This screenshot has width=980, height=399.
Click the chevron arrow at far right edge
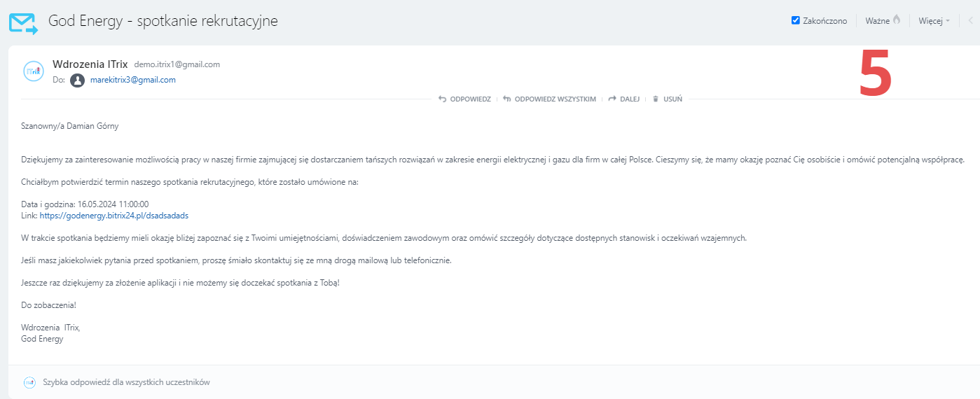point(971,20)
